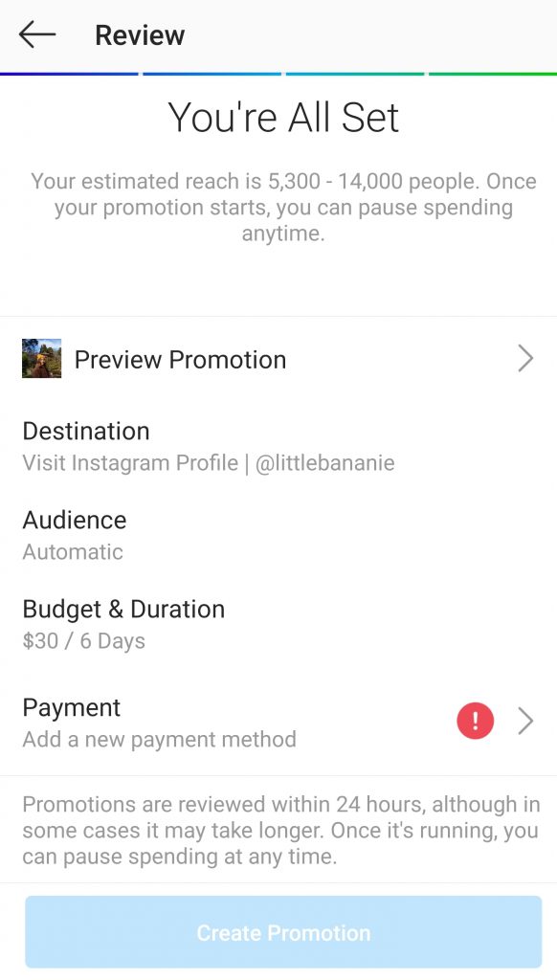557x980 pixels.
Task: Click the blue segment of the progress bar
Action: [x=211, y=72]
